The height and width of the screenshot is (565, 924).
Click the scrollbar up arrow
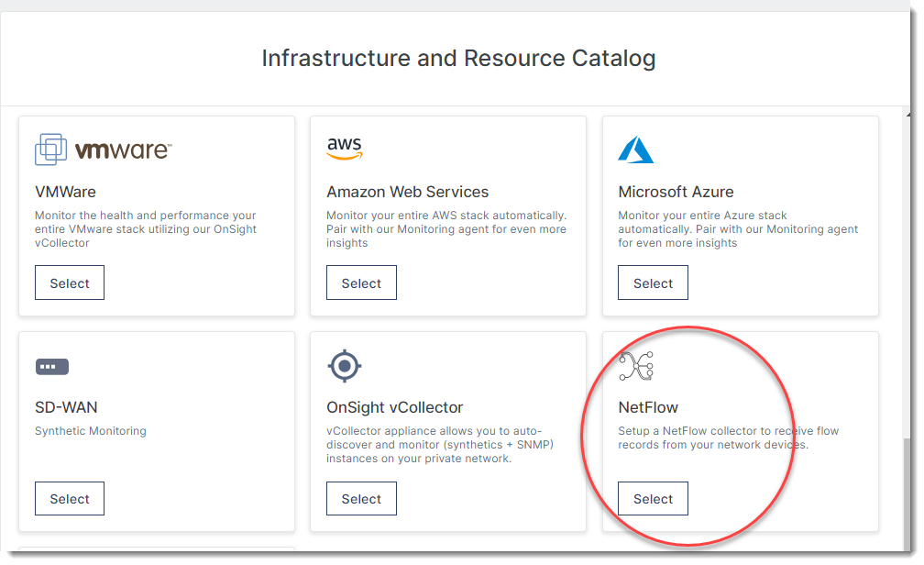pyautogui.click(x=908, y=114)
